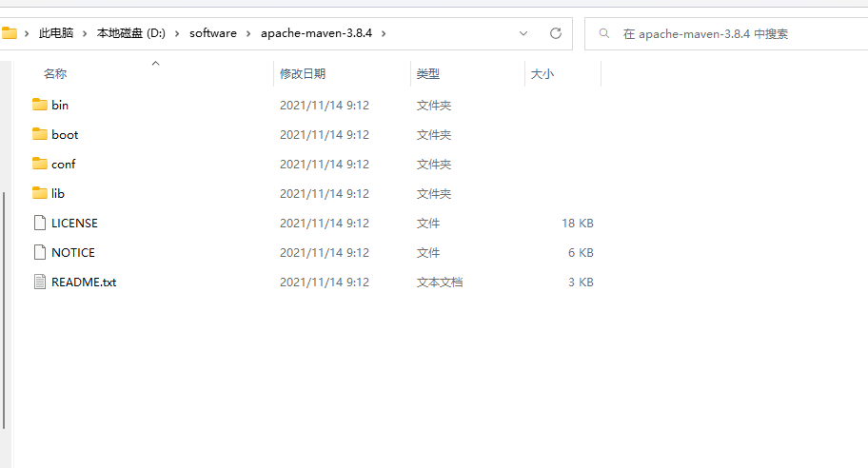Navigate to 本地磁盘 (D:) breadcrumb
Viewport: 868px width, 468px height.
tap(131, 33)
